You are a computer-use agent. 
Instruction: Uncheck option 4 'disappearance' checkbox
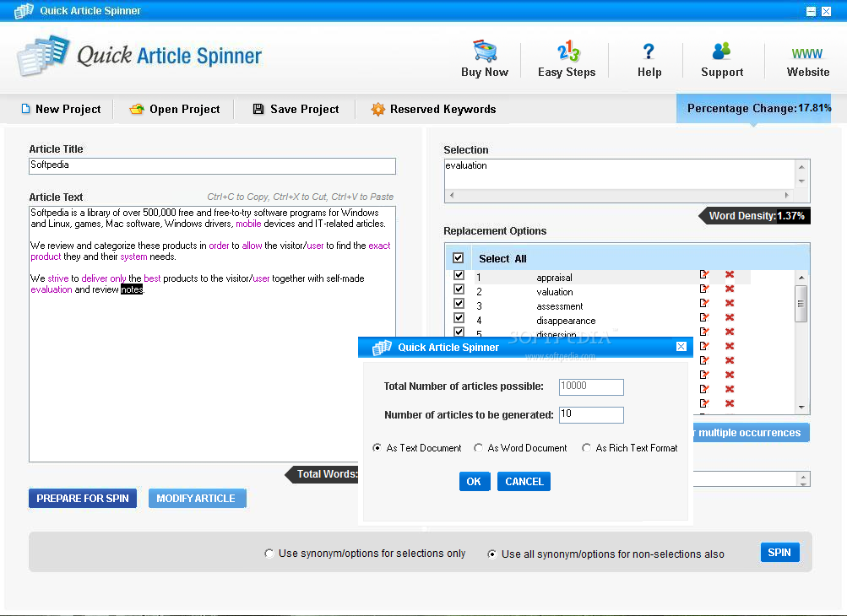pyautogui.click(x=459, y=318)
